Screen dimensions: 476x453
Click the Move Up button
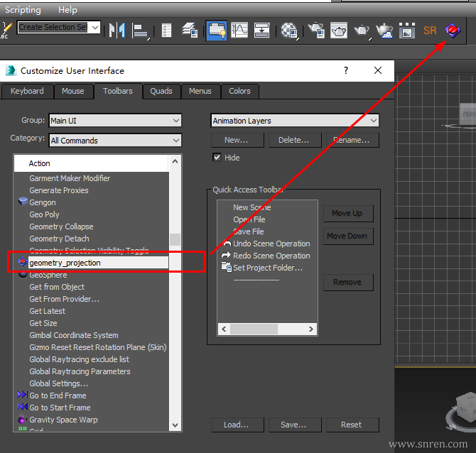tap(347, 213)
